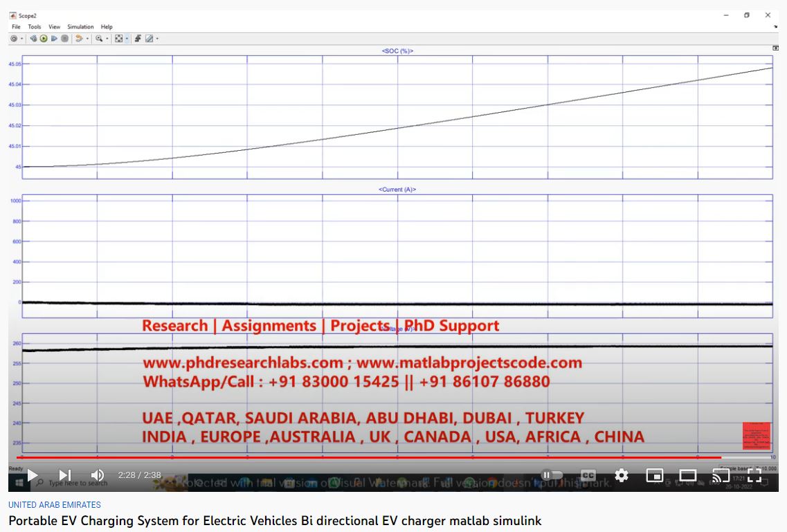Play the YouTube video
This screenshot has width=787, height=532.
(32, 475)
